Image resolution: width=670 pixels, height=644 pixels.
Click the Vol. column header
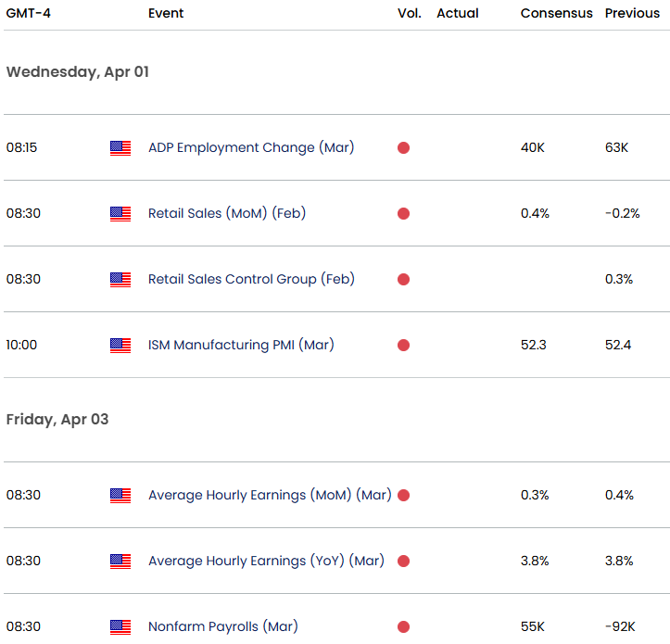click(x=409, y=13)
